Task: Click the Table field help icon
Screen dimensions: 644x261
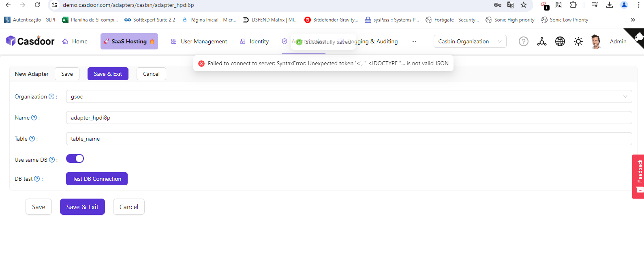Action: pyautogui.click(x=32, y=139)
